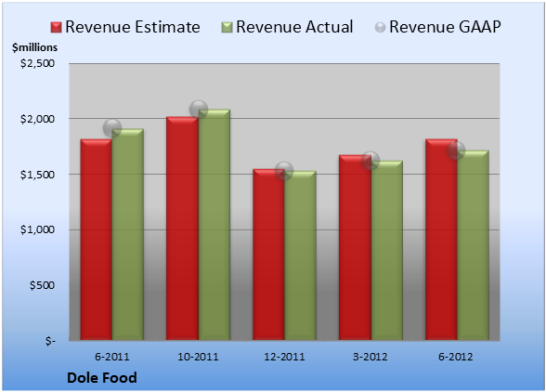546x392 pixels.
Task: Click the GAAP marker above 6-2011 bars
Action: tap(112, 128)
